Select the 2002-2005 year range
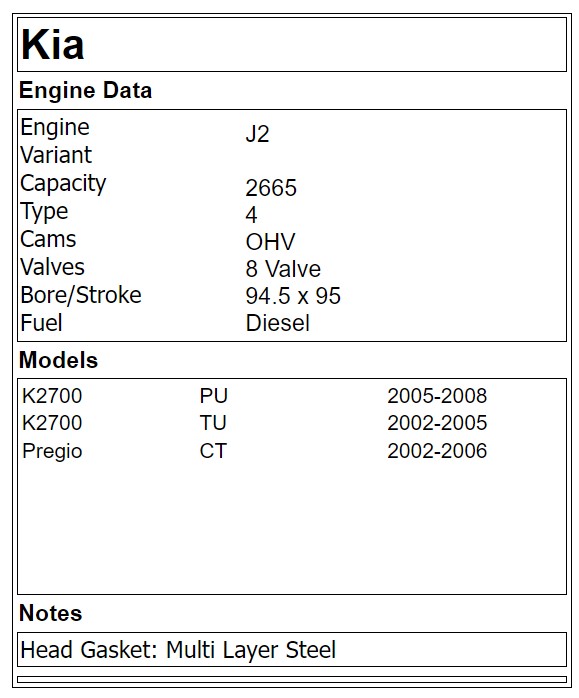The height and width of the screenshot is (698, 579). [x=437, y=423]
